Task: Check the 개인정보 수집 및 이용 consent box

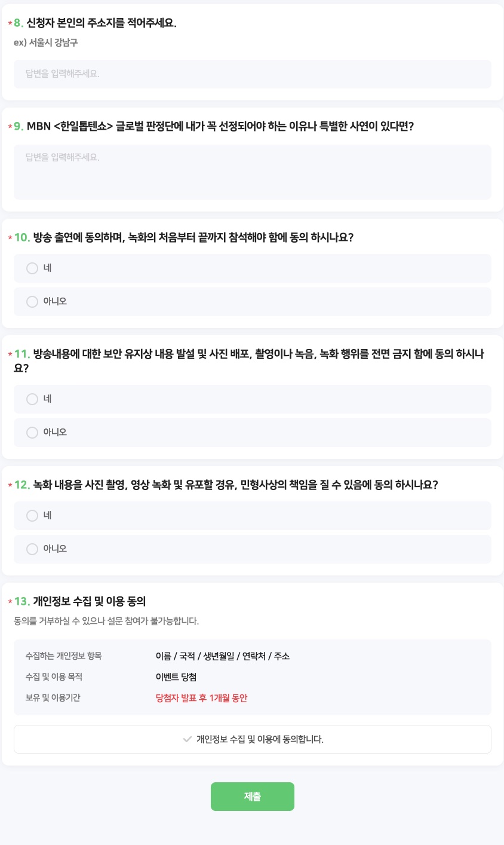Action: coord(252,739)
